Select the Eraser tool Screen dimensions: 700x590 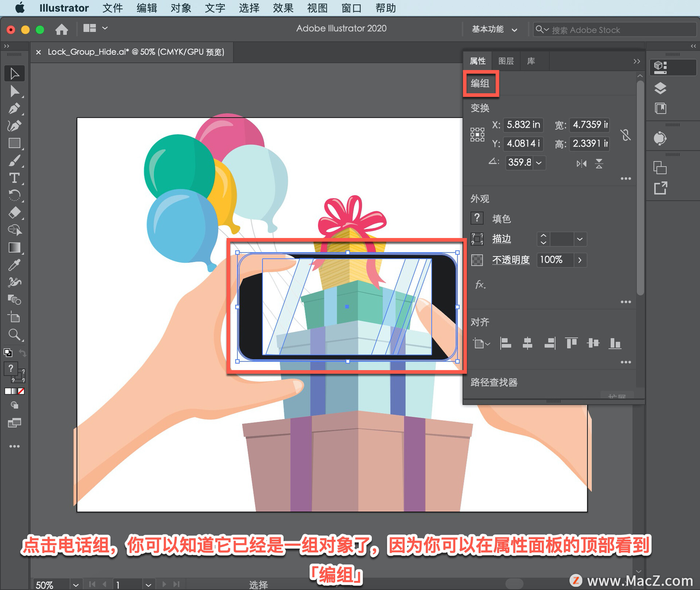point(15,212)
